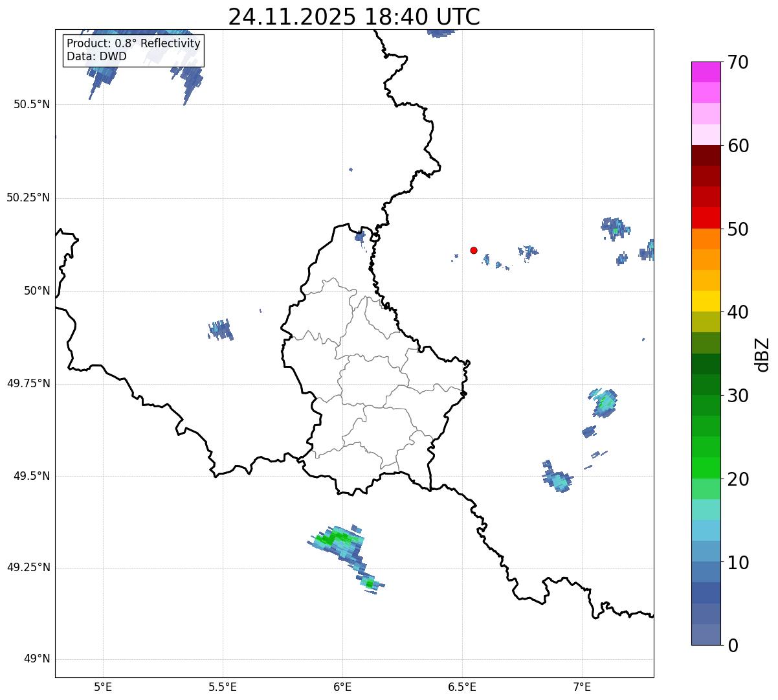Click the 5.5°E longitude label

tap(223, 687)
